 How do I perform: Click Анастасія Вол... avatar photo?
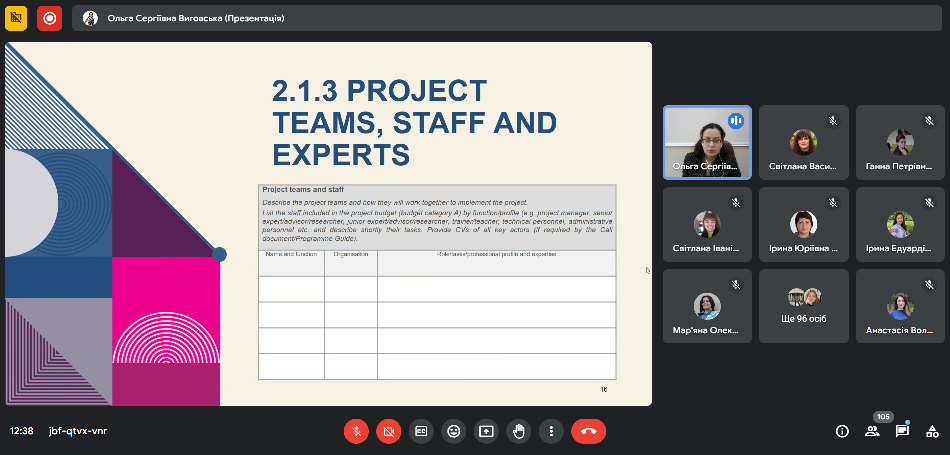click(900, 306)
